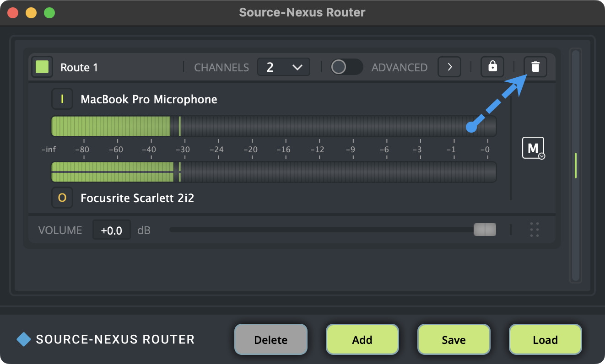
Task: Click the volume slider handle
Action: click(485, 230)
